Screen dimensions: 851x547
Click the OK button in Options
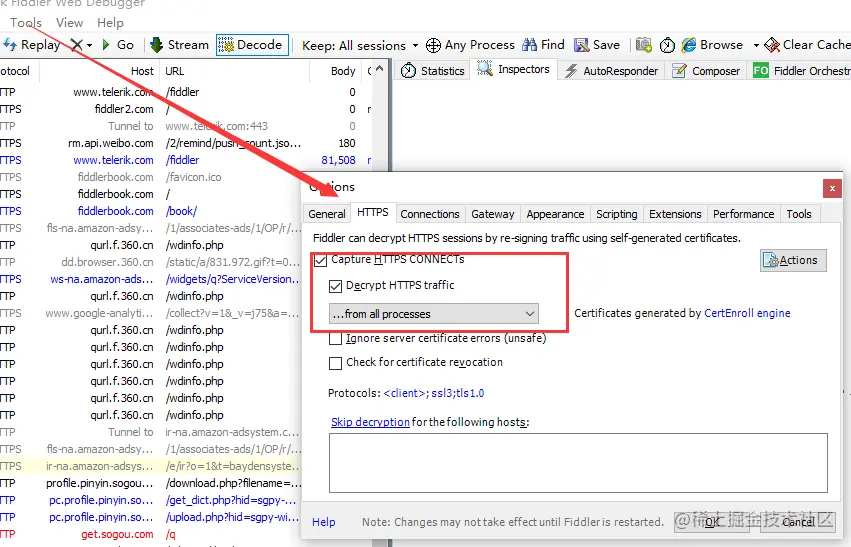pos(713,521)
